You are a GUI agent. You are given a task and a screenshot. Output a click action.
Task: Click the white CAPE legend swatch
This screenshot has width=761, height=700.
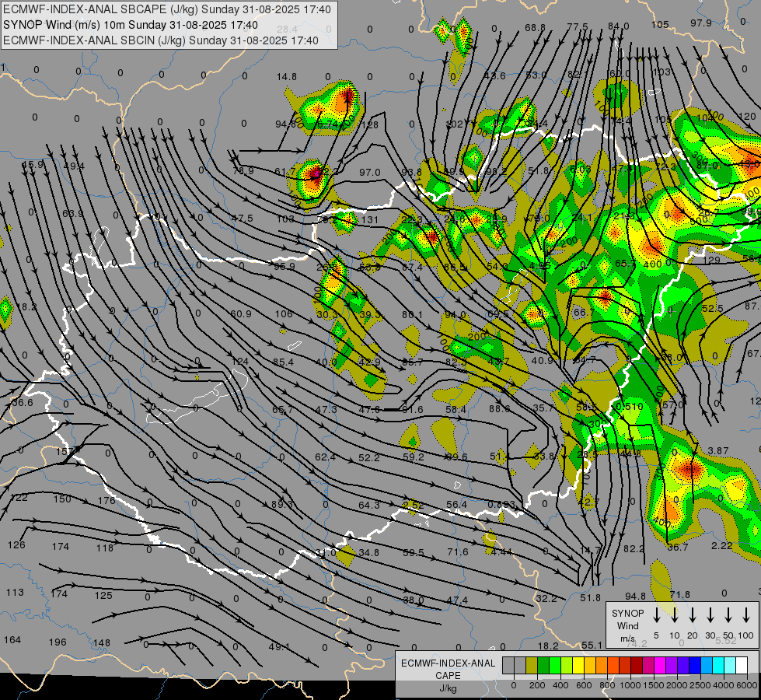coord(741,666)
